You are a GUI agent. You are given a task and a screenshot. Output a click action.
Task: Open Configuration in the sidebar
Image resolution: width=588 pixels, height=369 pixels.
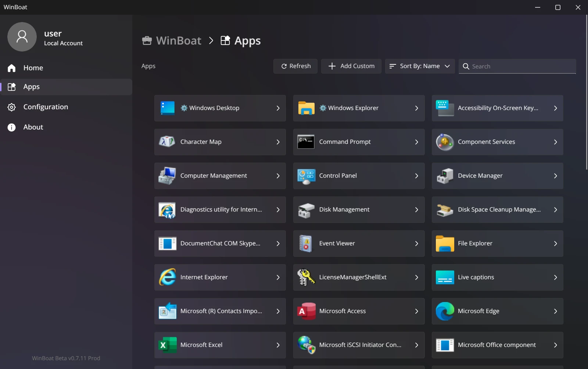pos(46,107)
